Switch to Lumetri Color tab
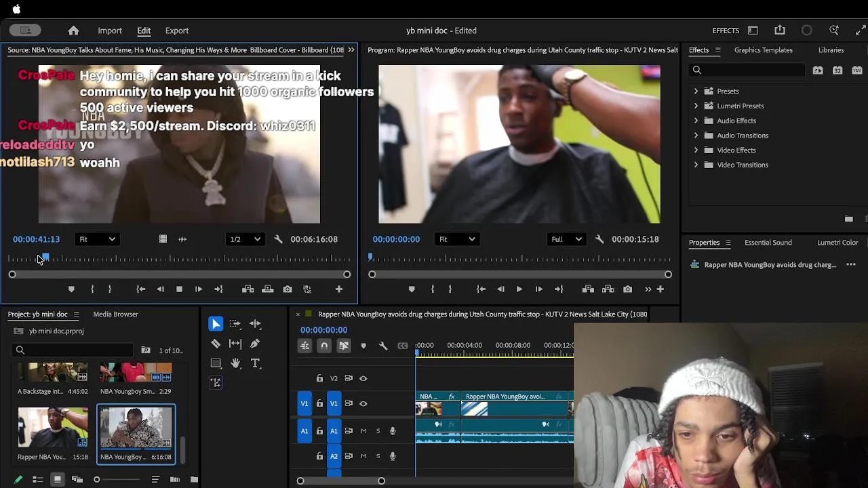Viewport: 868px width, 488px height. pyautogui.click(x=837, y=243)
